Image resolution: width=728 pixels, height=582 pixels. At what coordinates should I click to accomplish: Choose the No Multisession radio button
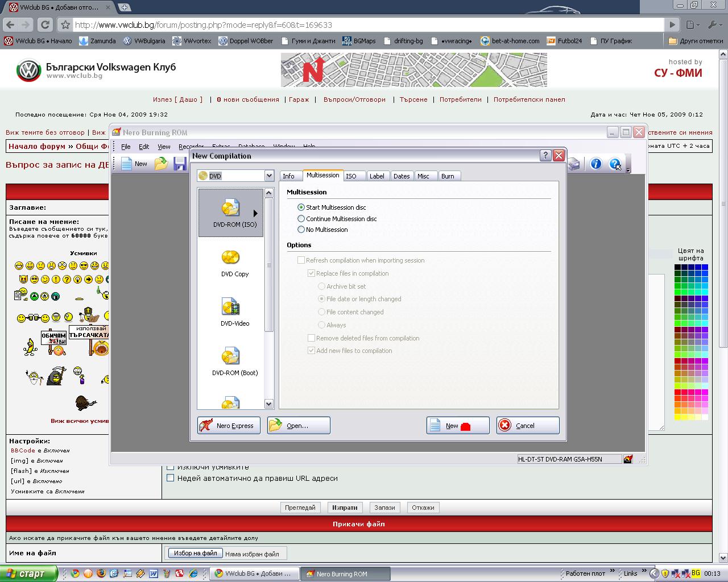tap(301, 230)
